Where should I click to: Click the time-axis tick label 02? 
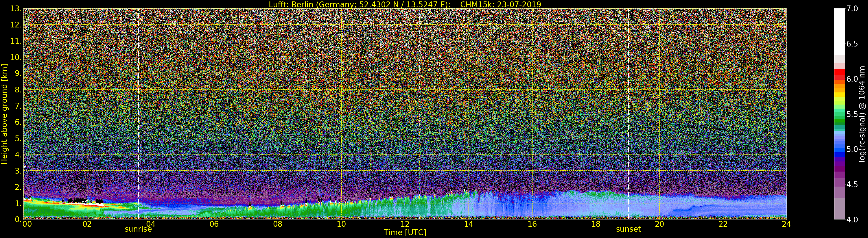(x=87, y=224)
